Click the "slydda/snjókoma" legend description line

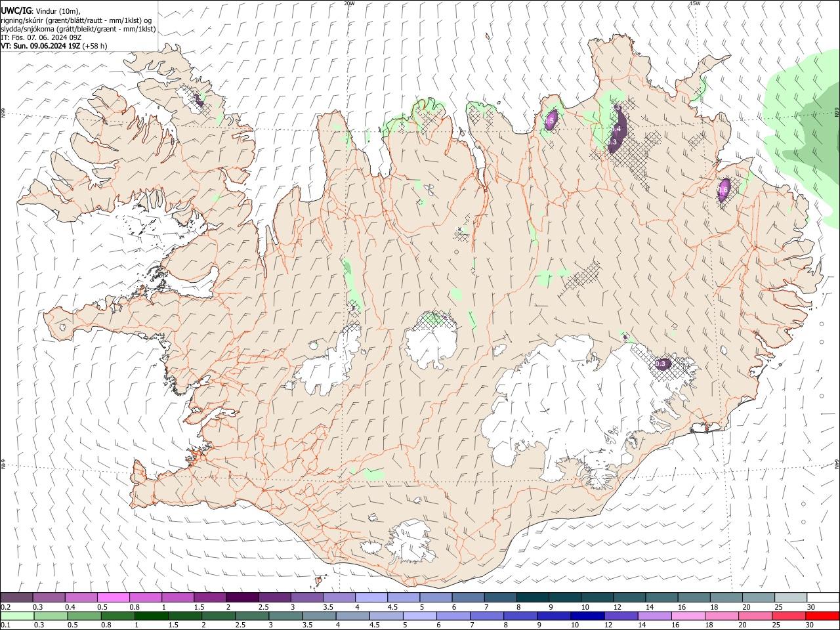pos(78,29)
